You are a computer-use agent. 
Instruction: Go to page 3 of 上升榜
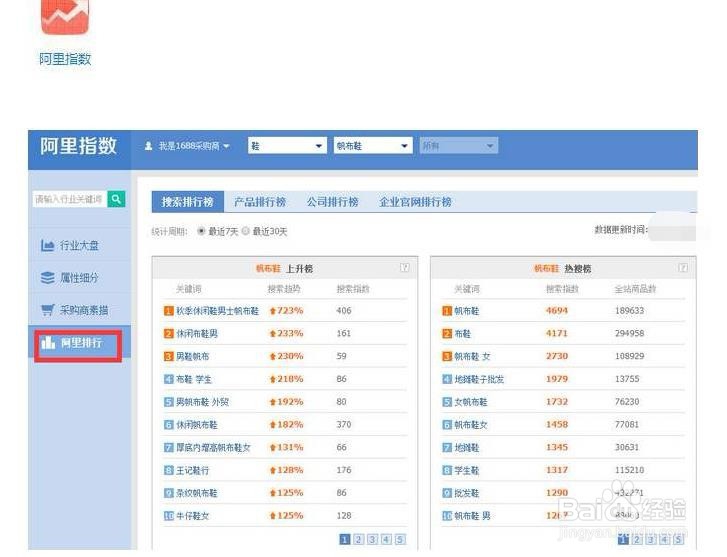click(372, 539)
